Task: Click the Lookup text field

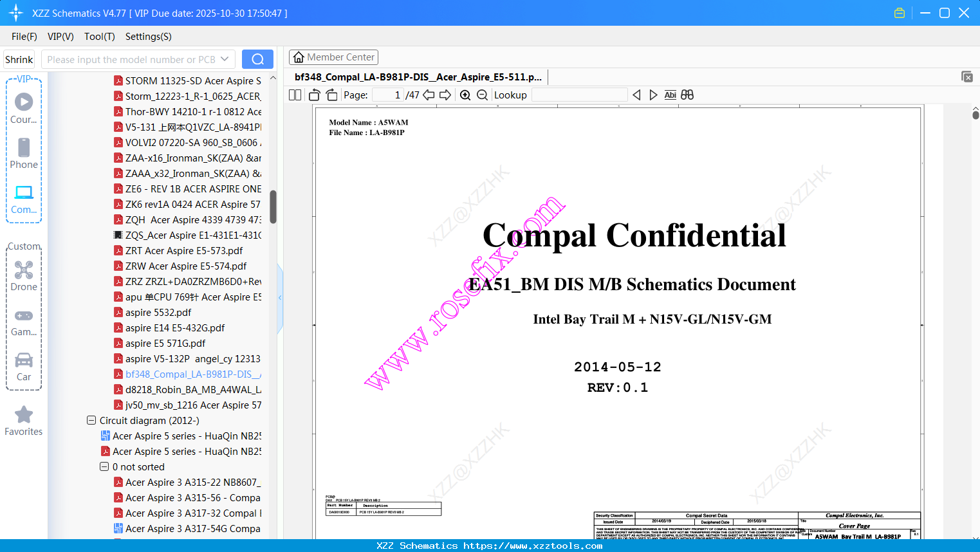Action: click(x=580, y=95)
